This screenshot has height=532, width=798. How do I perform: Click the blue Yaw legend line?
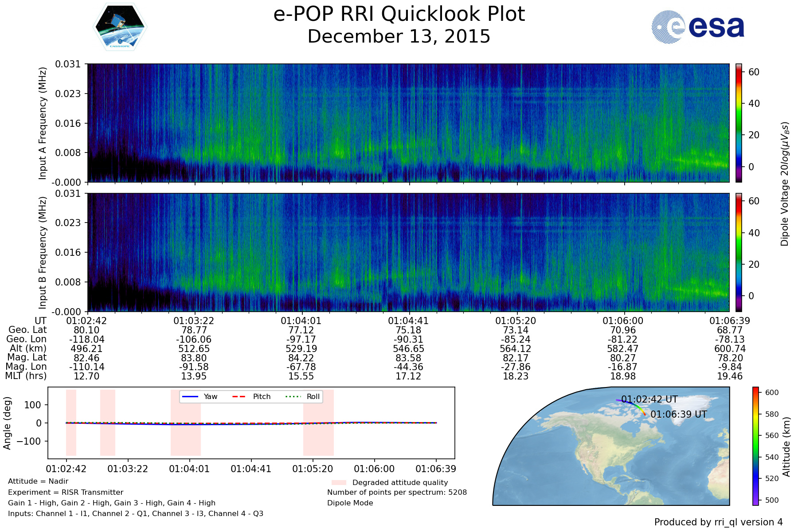[x=190, y=396]
